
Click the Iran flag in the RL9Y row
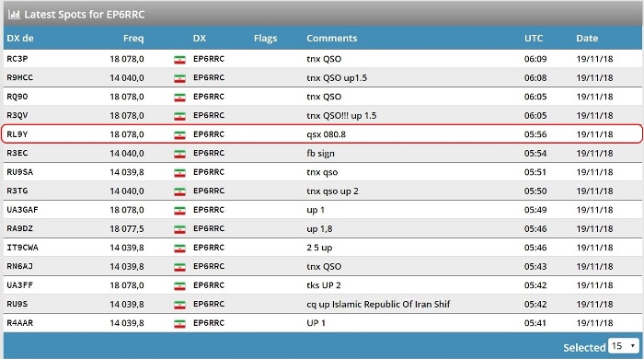(179, 135)
